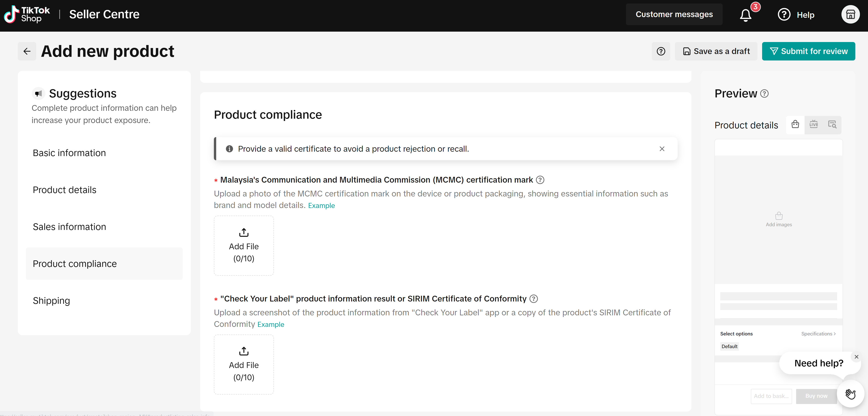Close the Need help? bubble
This screenshot has width=868, height=416.
tap(856, 357)
